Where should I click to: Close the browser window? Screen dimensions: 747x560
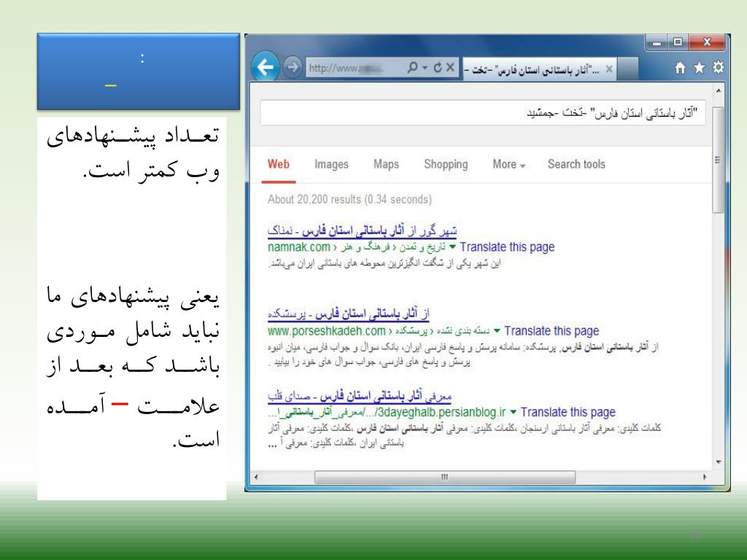707,42
